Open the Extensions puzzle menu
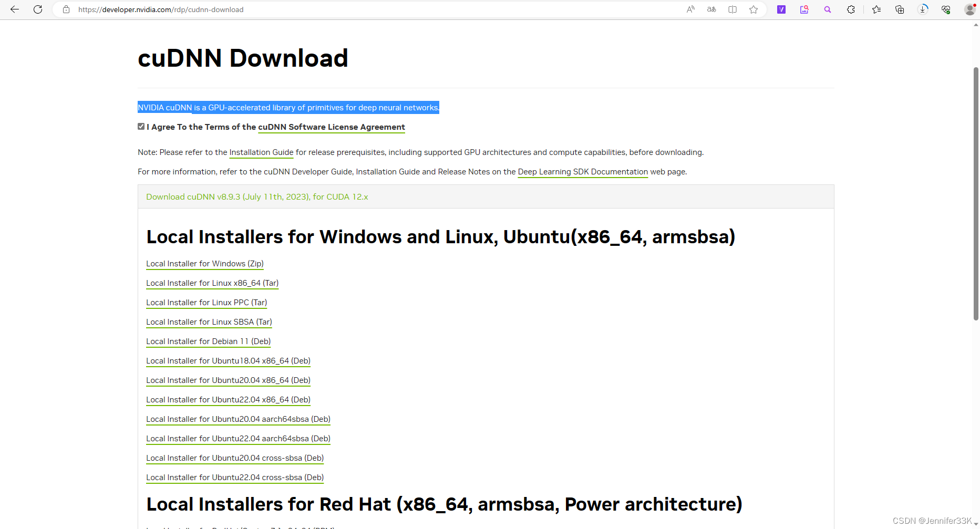This screenshot has height=529, width=980. pyautogui.click(x=851, y=9)
